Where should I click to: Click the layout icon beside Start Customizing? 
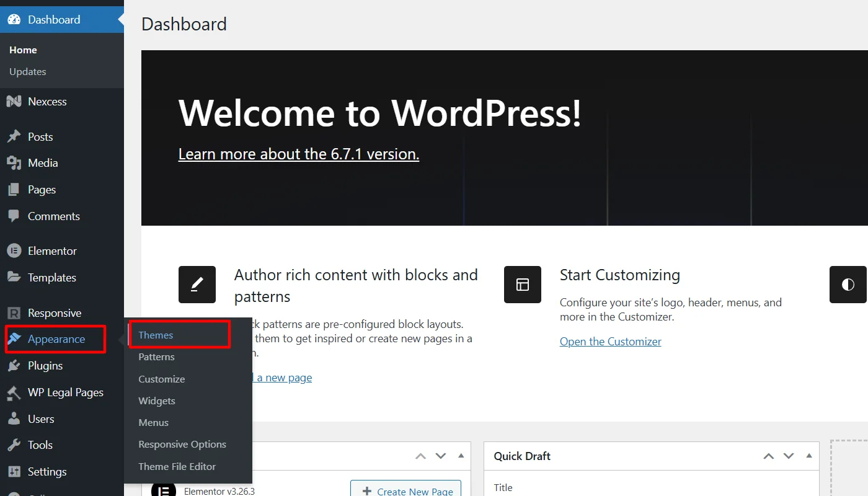click(x=523, y=285)
